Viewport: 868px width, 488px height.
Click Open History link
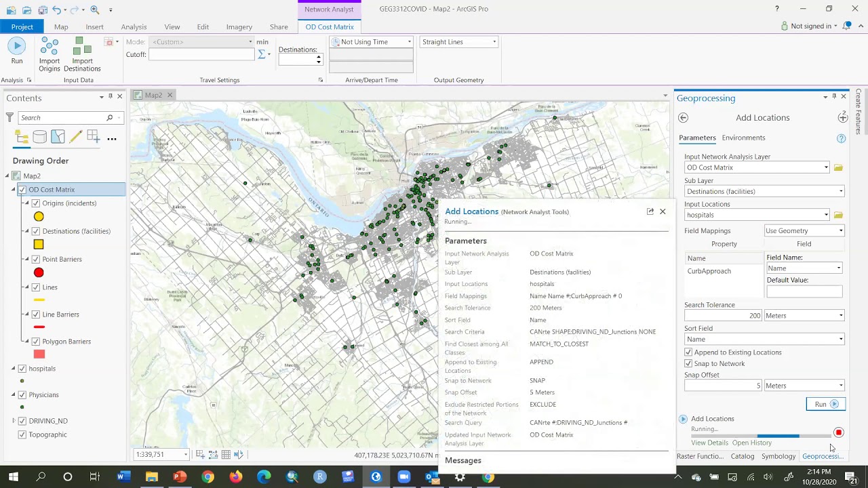[752, 443]
